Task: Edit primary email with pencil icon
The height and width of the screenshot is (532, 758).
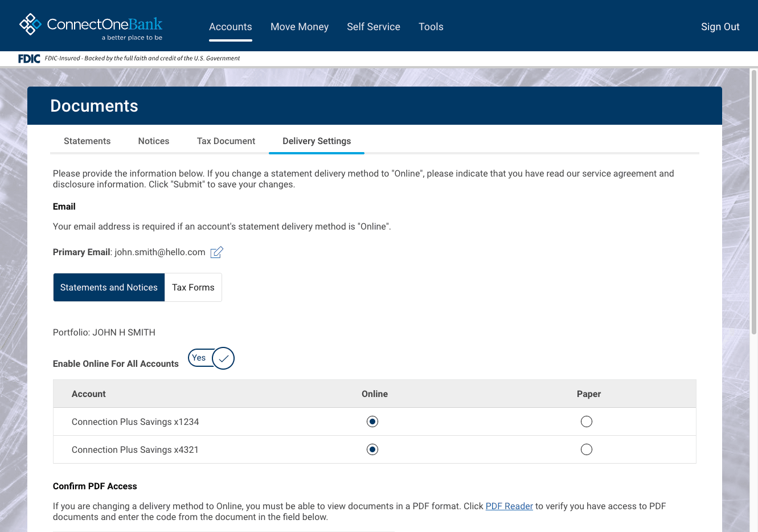Action: 216,252
